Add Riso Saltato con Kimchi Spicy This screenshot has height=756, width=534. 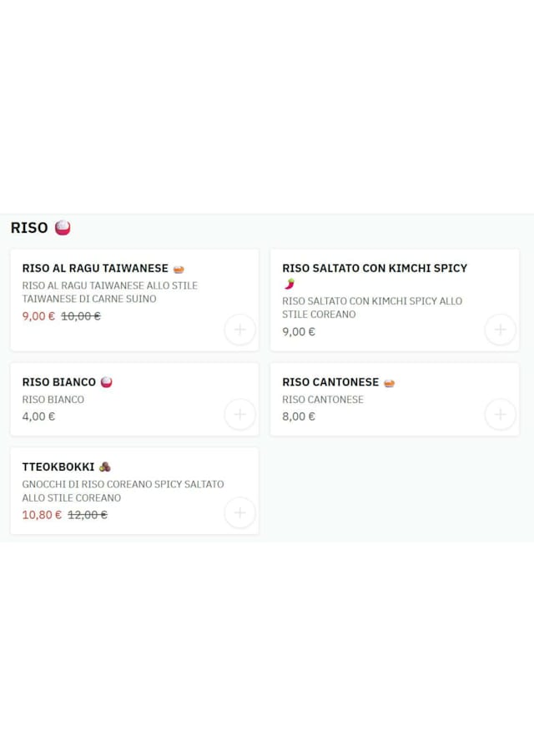pyautogui.click(x=500, y=330)
